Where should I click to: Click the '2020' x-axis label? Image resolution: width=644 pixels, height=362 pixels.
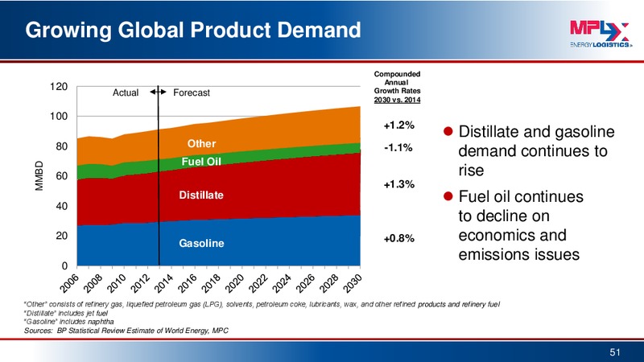[234, 284]
